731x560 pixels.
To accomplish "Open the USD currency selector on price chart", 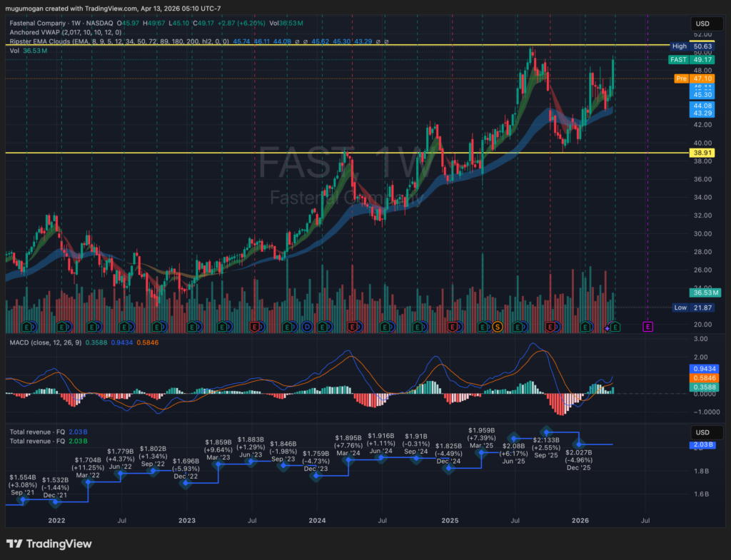I will (x=702, y=25).
